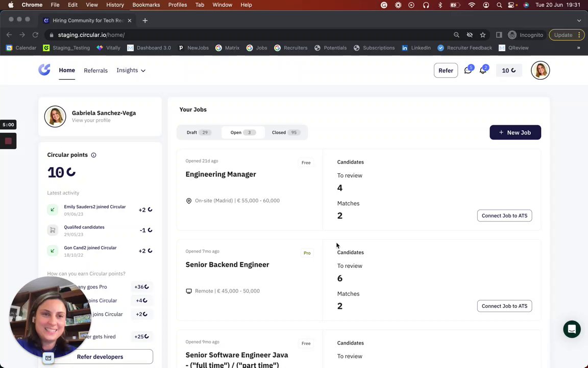Click Emily Sauders2 joined Circular activity
The width and height of the screenshot is (588, 368).
click(100, 210)
